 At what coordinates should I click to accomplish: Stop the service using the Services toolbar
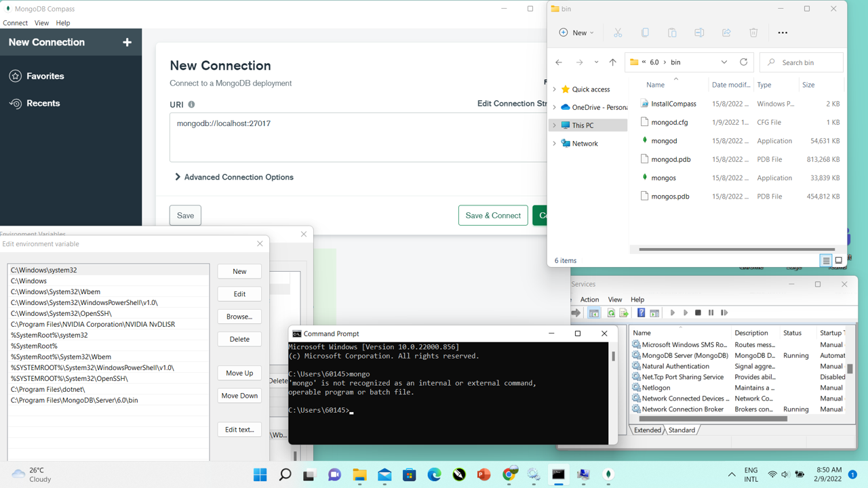pyautogui.click(x=698, y=313)
